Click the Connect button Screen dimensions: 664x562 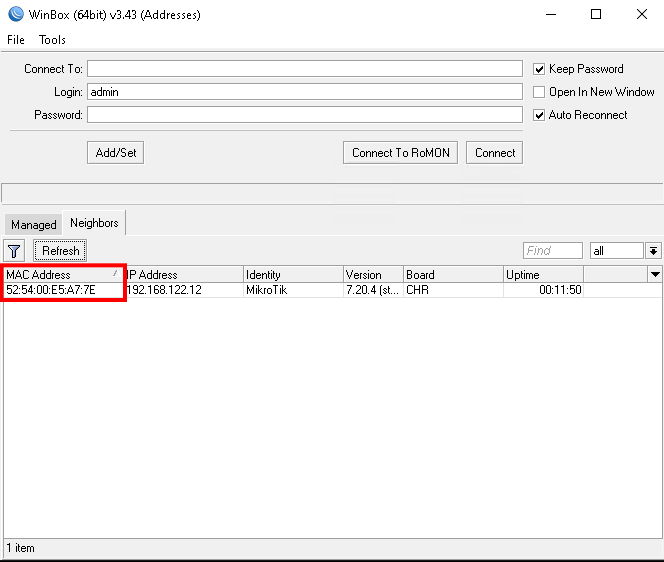tap(495, 152)
